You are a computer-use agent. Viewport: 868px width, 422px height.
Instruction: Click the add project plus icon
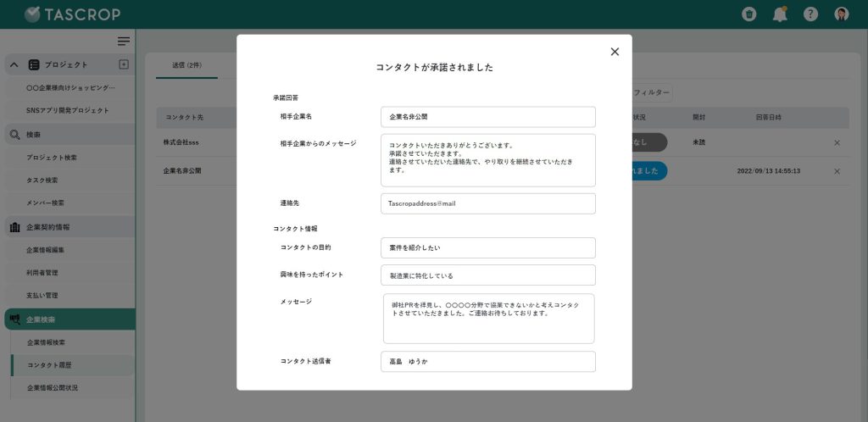tap(124, 64)
